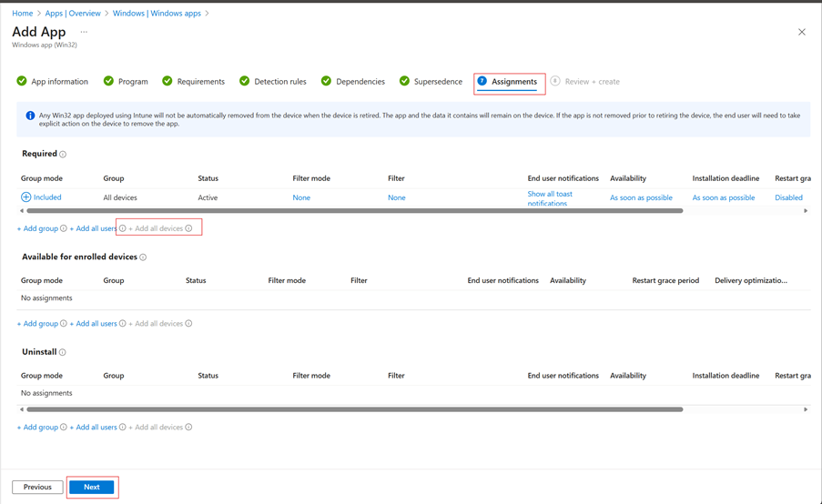Go to the Detection rules tab
The image size is (822, 504).
coord(280,82)
